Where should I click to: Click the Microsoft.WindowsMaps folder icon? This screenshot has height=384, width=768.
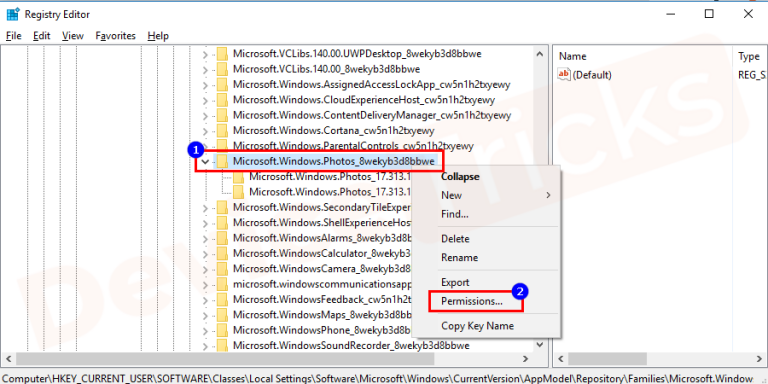coord(222,314)
